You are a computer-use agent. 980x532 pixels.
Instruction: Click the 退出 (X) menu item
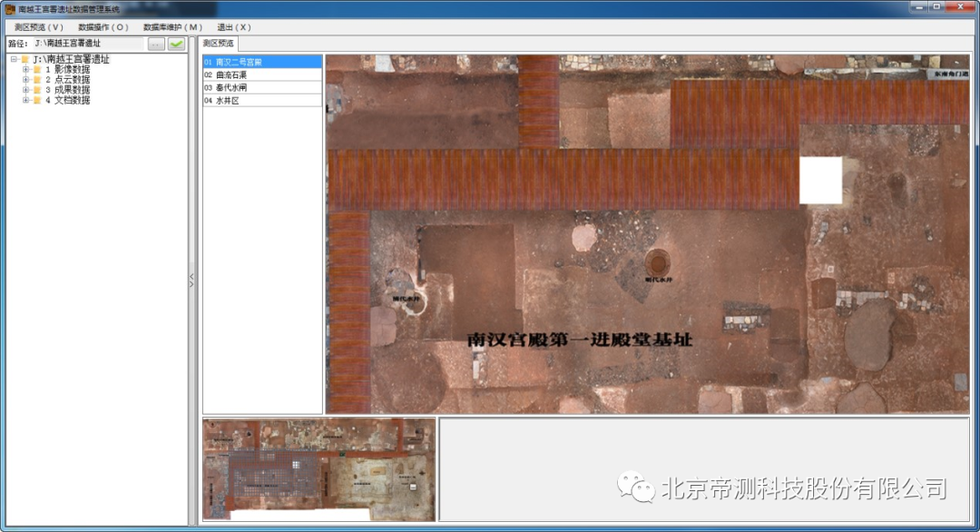coord(233,27)
